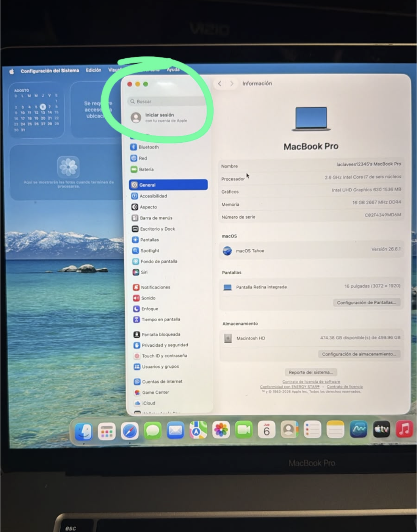
Task: Open Siri settings
Action: 140,272
